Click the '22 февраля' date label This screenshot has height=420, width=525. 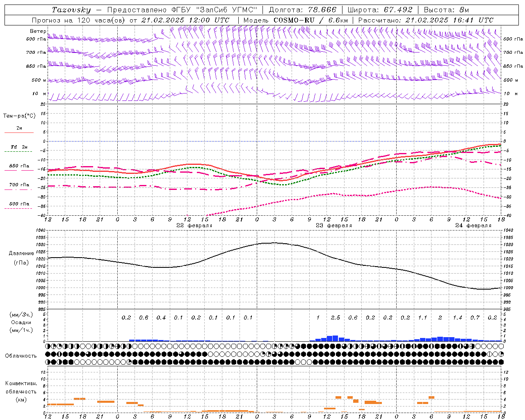coord(194,226)
